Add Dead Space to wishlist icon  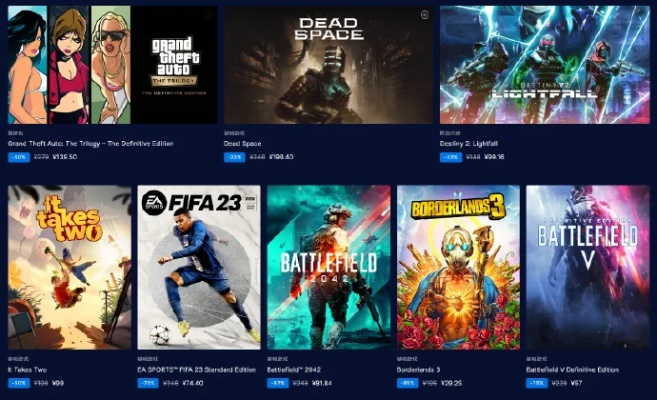(x=424, y=15)
